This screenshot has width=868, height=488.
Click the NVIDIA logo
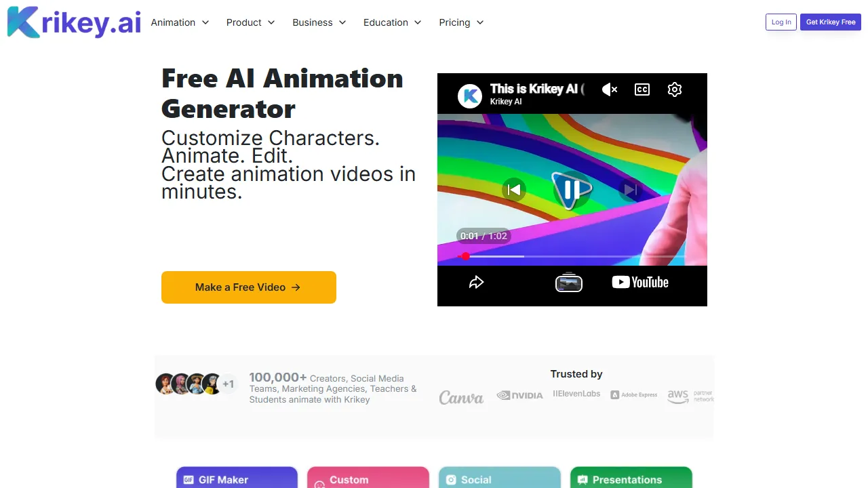point(519,395)
